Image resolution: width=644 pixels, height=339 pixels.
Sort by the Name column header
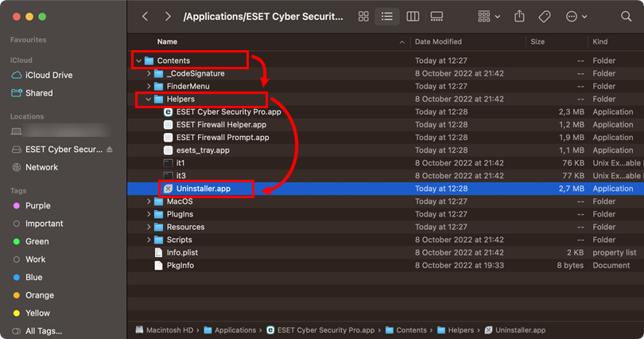click(x=167, y=41)
